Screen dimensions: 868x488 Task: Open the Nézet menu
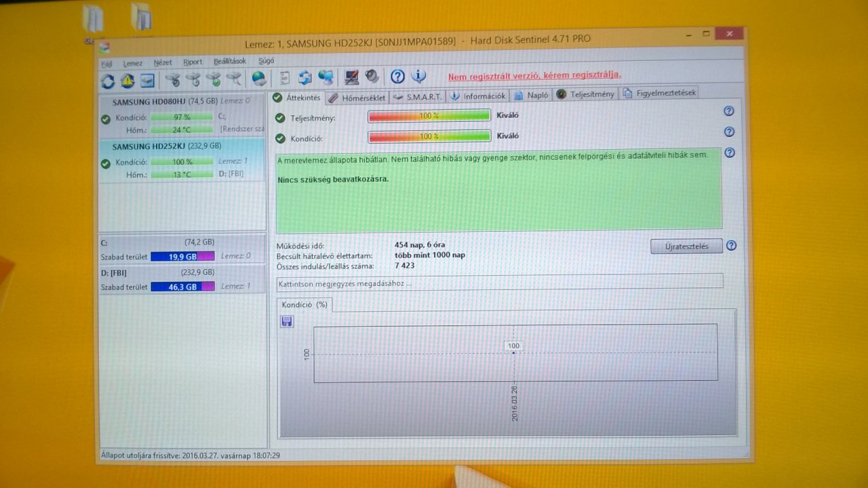163,62
